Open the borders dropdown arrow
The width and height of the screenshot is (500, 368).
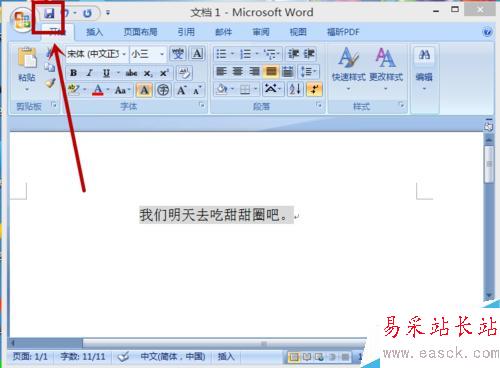click(256, 89)
